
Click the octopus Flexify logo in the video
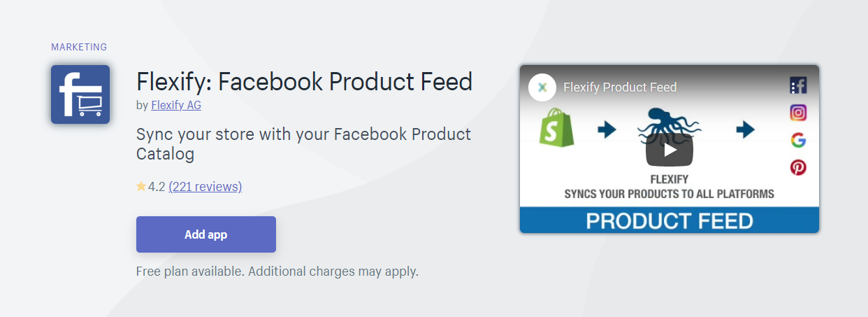pos(670,129)
